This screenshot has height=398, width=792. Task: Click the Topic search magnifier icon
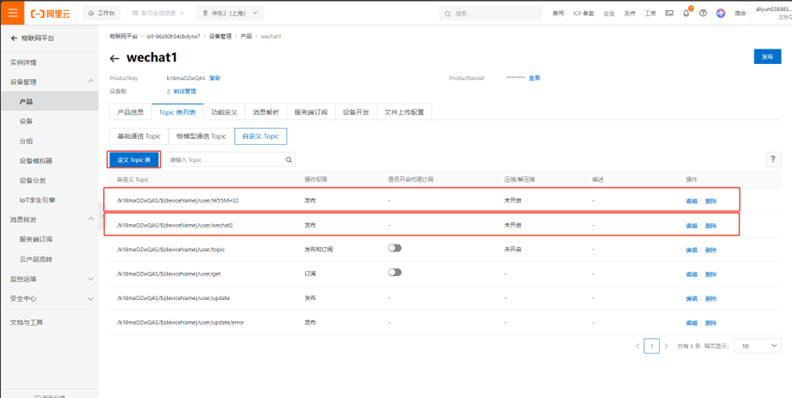pos(289,160)
